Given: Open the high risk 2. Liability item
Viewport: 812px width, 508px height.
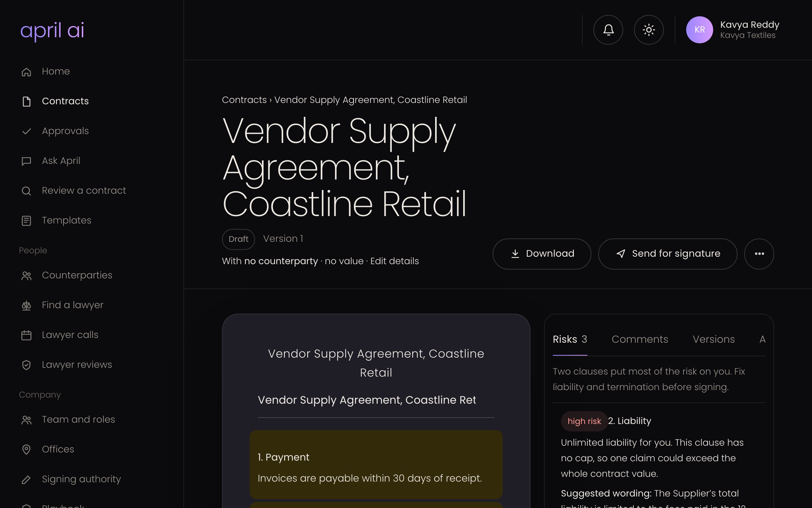Looking at the screenshot, I should 606,421.
